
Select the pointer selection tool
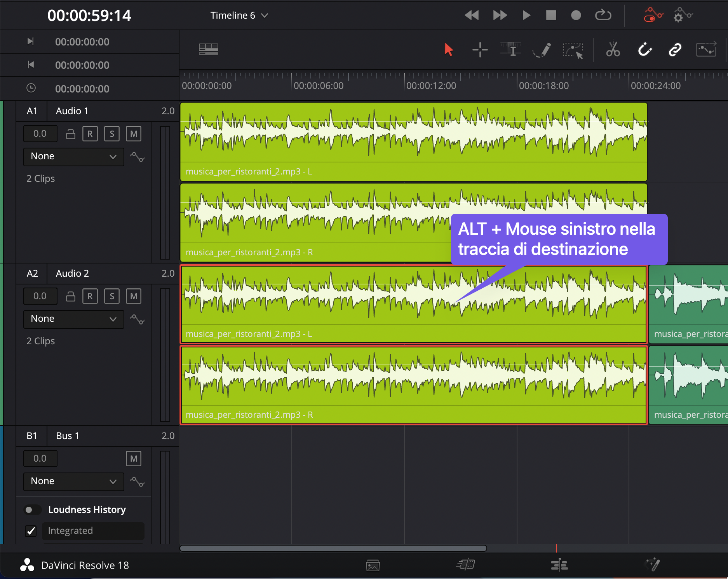click(449, 50)
